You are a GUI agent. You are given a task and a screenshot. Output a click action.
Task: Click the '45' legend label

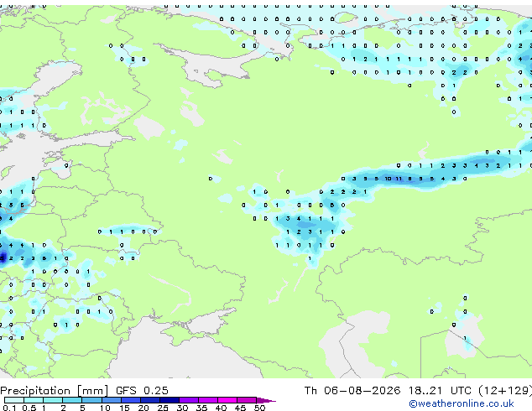point(240,408)
